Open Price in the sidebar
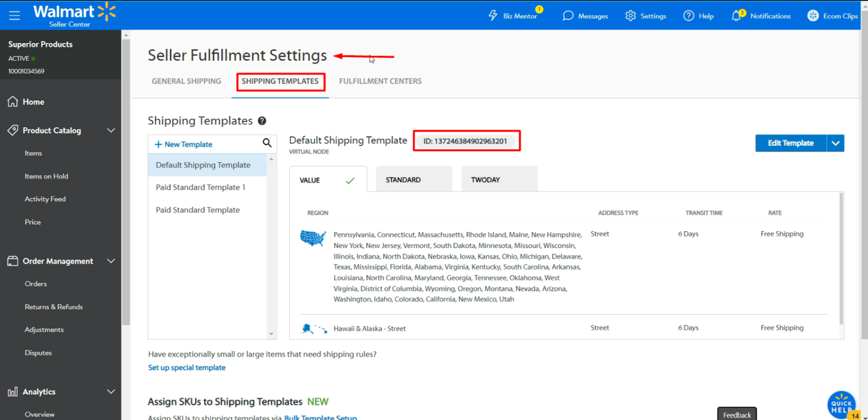868x420 pixels. click(x=33, y=222)
